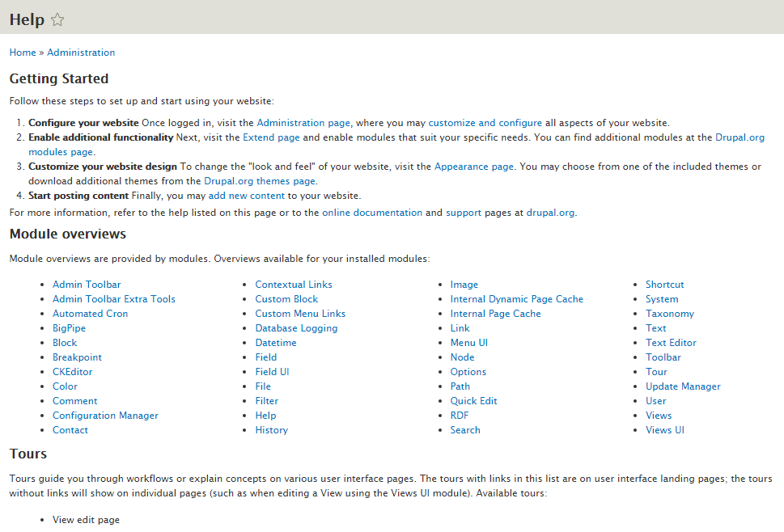This screenshot has height=532, width=784.
Task: Open Admin Toolbar Extra Tools module overview
Action: tap(114, 299)
